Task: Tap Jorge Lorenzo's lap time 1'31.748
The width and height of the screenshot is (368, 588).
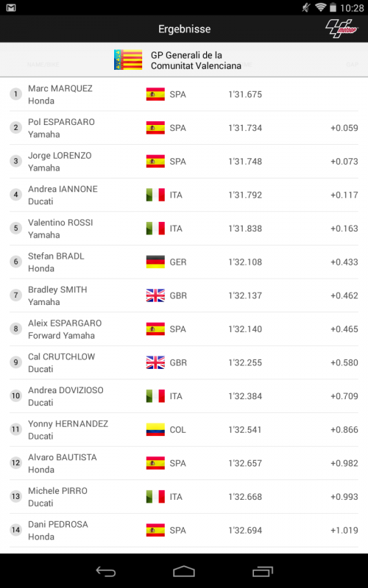Action: pos(245,162)
